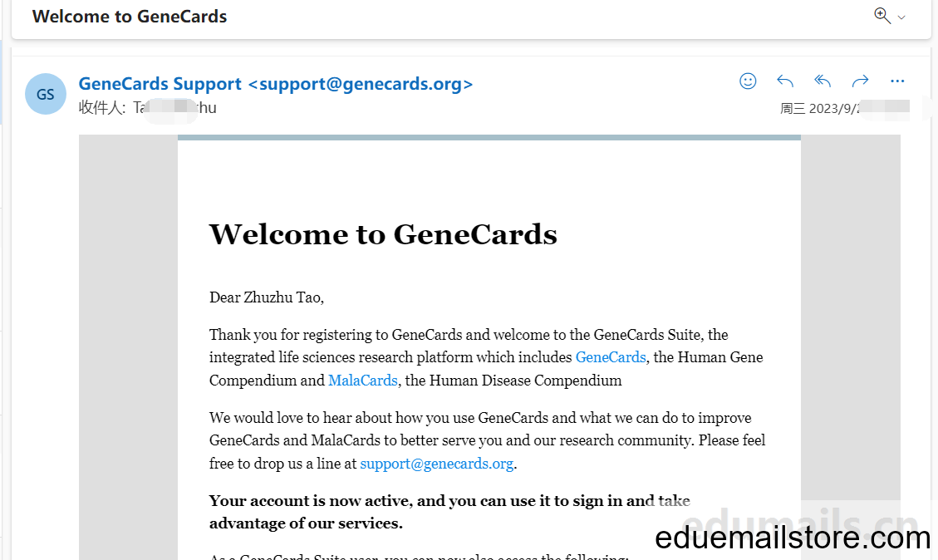Expand the zoom options chevron
Image resolution: width=938 pixels, height=560 pixels.
point(901,17)
